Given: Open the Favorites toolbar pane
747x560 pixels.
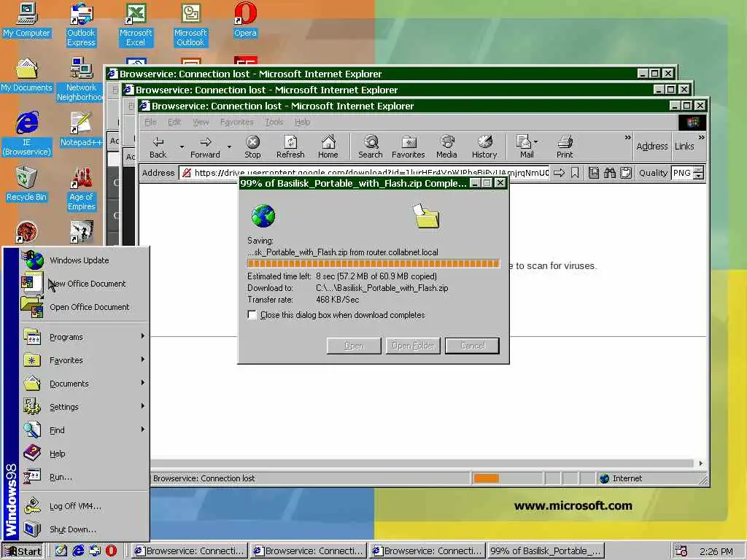Looking at the screenshot, I should [409, 146].
